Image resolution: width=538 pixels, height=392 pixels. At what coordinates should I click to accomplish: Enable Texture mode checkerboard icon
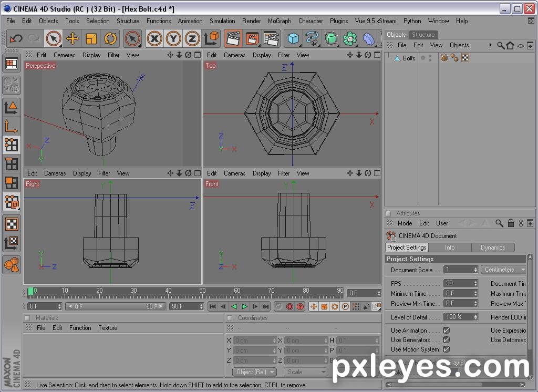(12, 224)
